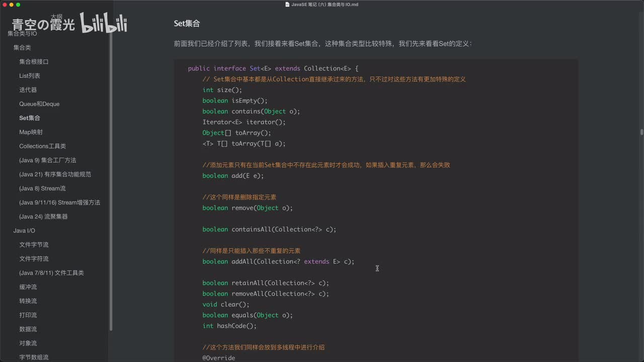
Task: Click 'boolean remove(Object o);' line
Action: point(248,208)
